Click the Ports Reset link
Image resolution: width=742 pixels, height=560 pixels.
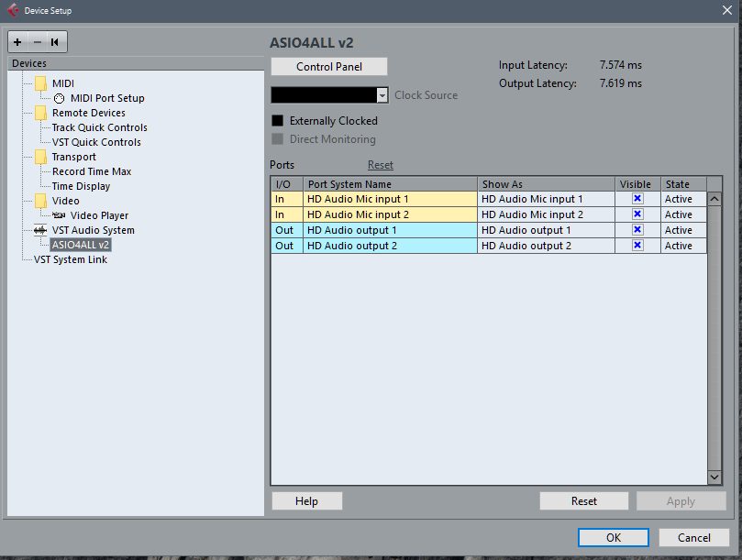coord(381,165)
